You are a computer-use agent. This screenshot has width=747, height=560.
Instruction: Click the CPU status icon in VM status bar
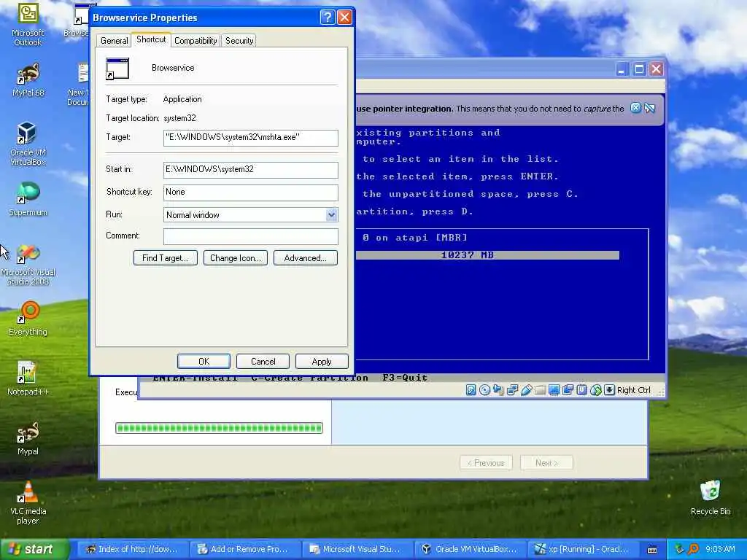coord(581,390)
